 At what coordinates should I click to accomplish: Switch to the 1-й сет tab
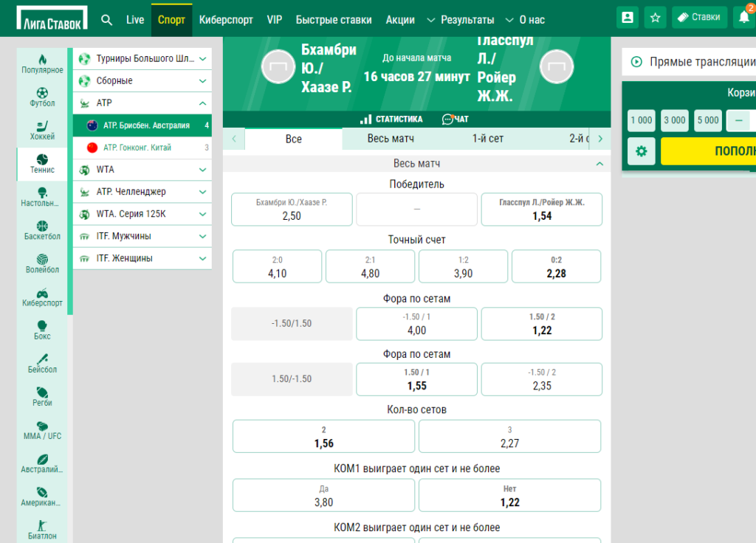(488, 139)
